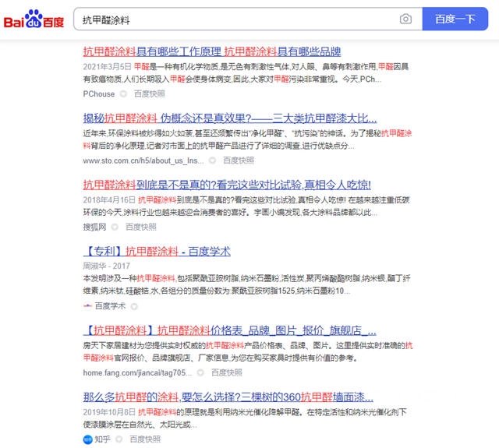Click the 知乎 source label
The height and width of the screenshot is (448, 499).
102,439
